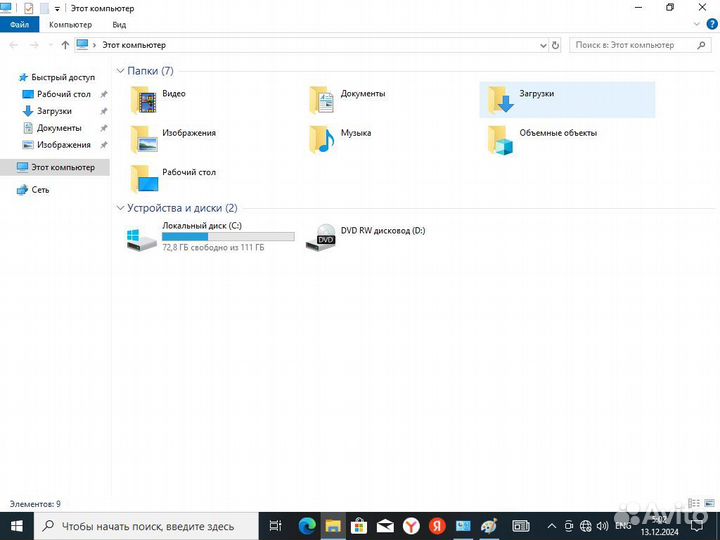
Task: Open the Компьютер ribbon tab
Action: [x=70, y=25]
